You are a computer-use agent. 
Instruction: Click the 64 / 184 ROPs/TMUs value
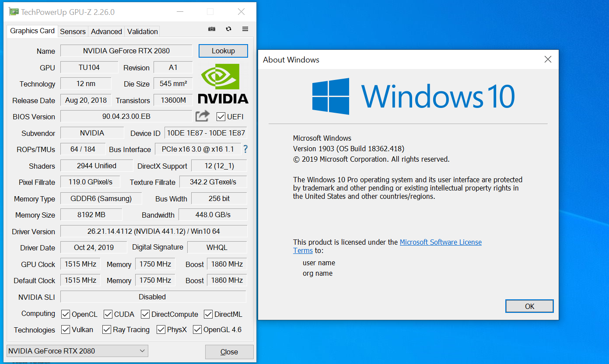pos(83,149)
